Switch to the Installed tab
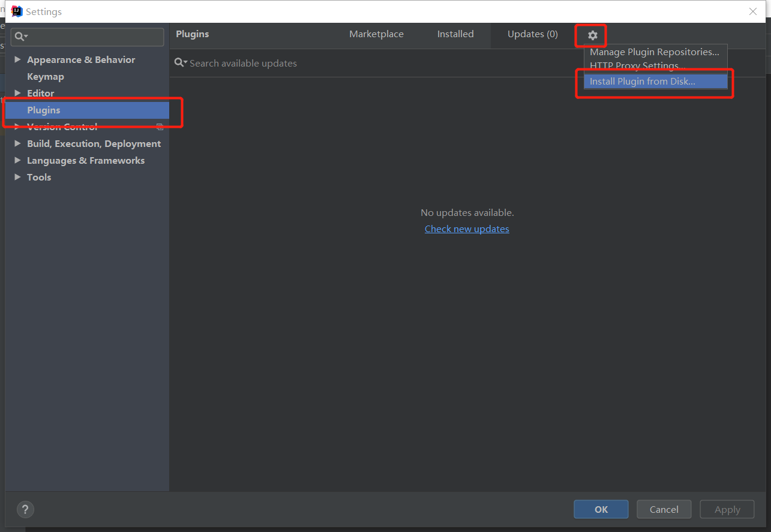 coord(455,34)
